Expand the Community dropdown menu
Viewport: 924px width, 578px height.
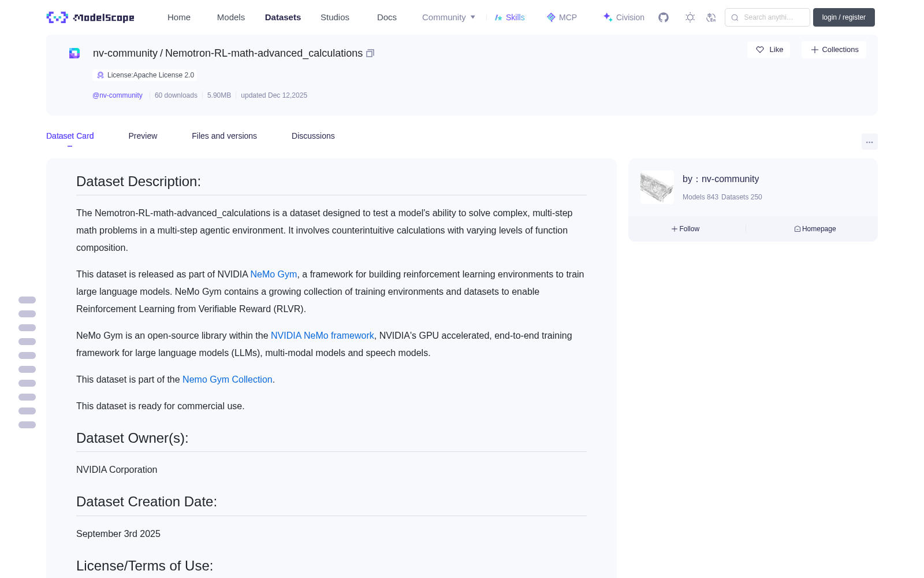[x=449, y=17]
